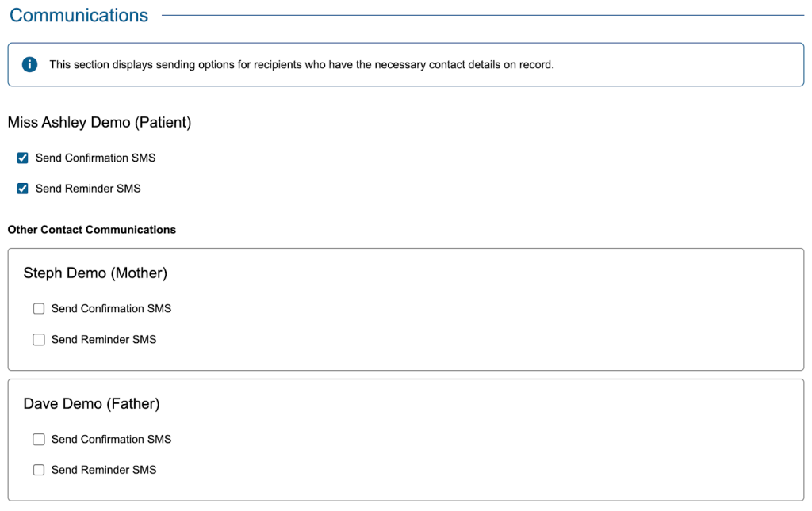Click Send Confirmation SMS label text under Steph Demo
Viewport: 812px width, 511px height.
coord(111,309)
